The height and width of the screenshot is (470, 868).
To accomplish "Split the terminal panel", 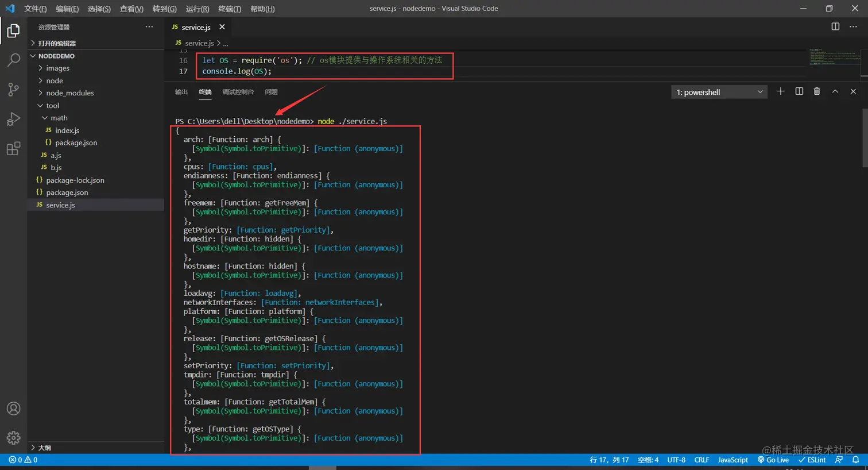I will click(799, 91).
